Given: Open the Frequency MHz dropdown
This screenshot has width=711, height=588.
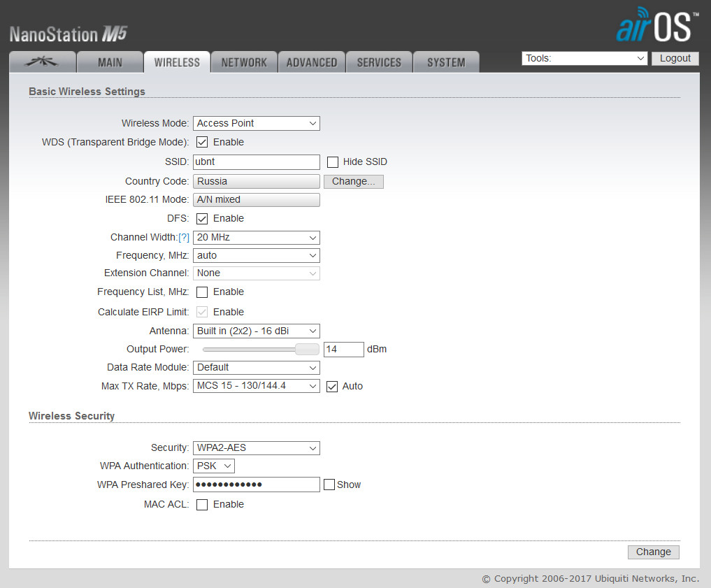Looking at the screenshot, I should (x=256, y=256).
